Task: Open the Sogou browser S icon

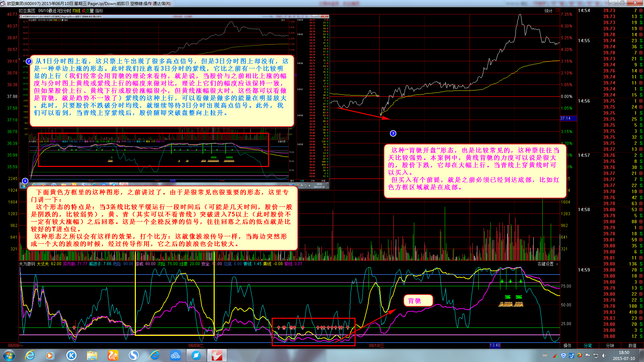Action: (x=134, y=355)
